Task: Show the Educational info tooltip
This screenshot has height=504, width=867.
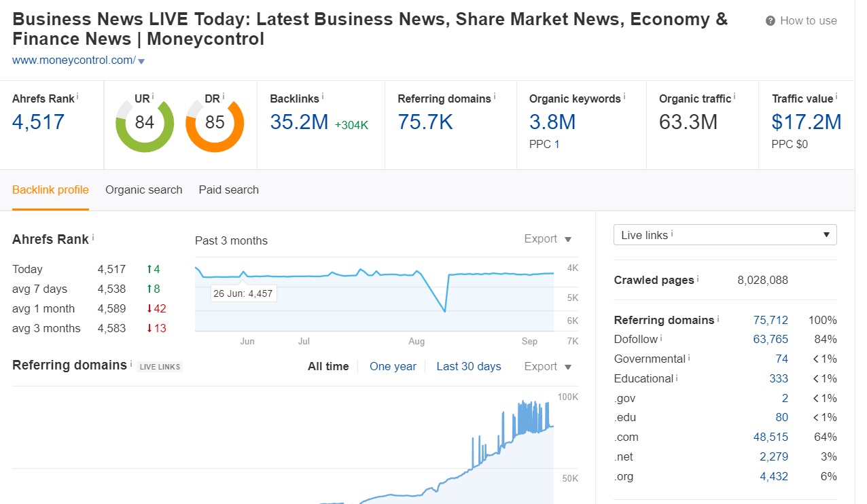Action: click(677, 377)
